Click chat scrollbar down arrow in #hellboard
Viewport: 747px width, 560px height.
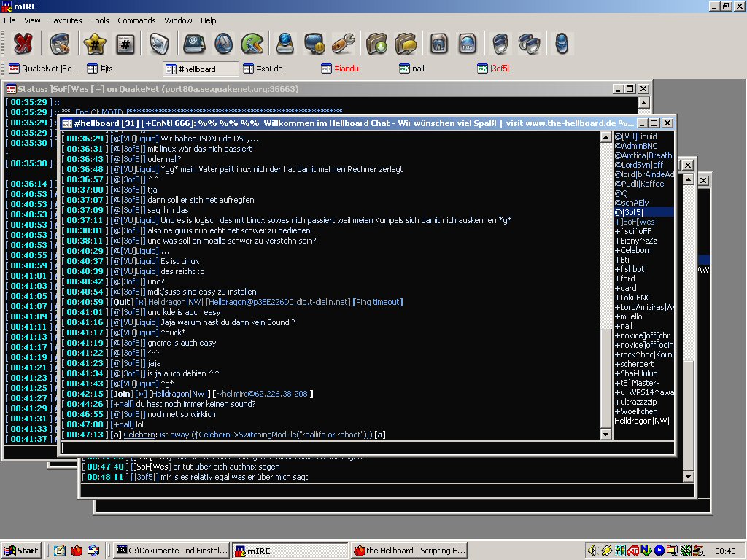605,435
